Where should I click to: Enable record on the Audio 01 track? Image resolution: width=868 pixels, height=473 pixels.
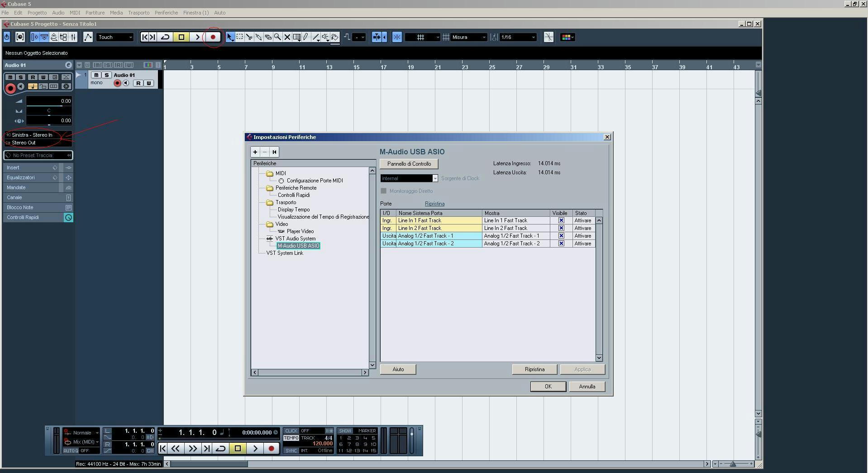click(x=117, y=83)
